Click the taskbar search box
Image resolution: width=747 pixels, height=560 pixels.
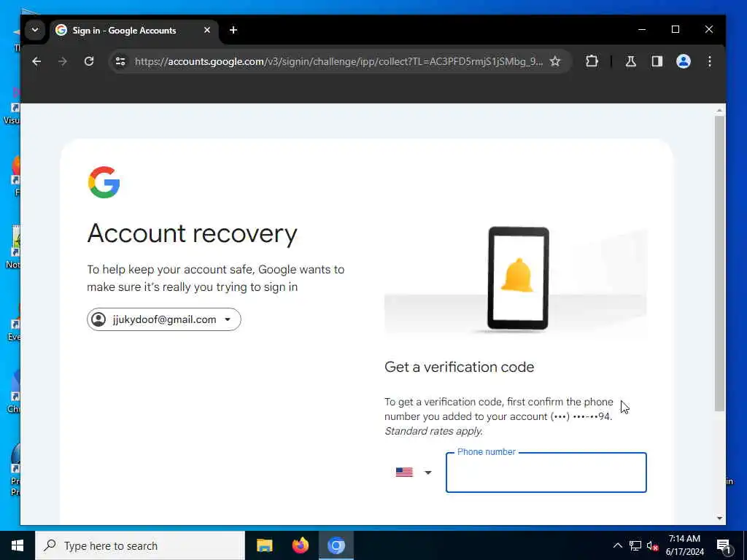coord(140,545)
